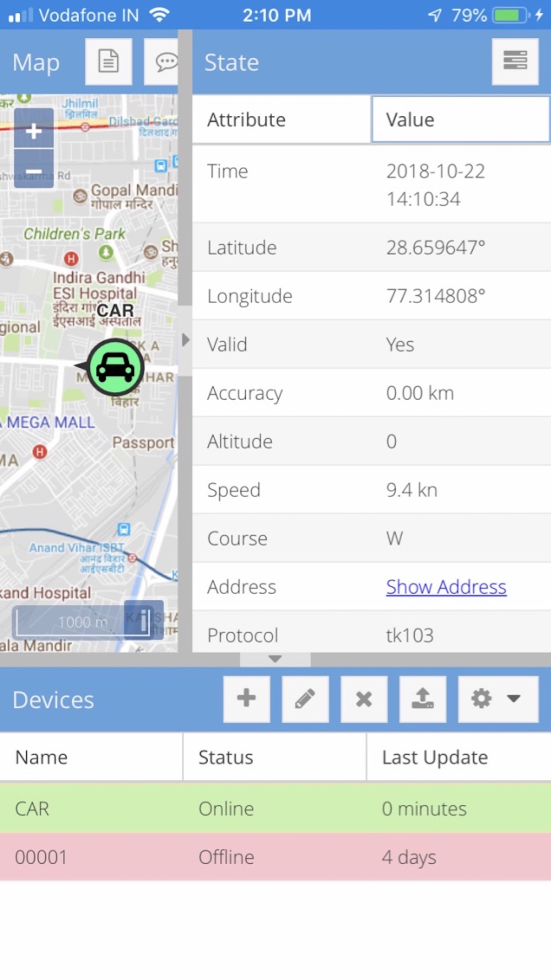This screenshot has height=980, width=551.
Task: Zoom in on the map
Action: point(34,130)
